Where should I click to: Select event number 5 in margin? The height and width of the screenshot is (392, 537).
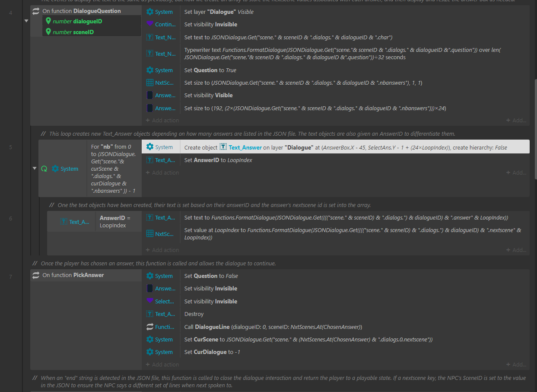(10, 147)
